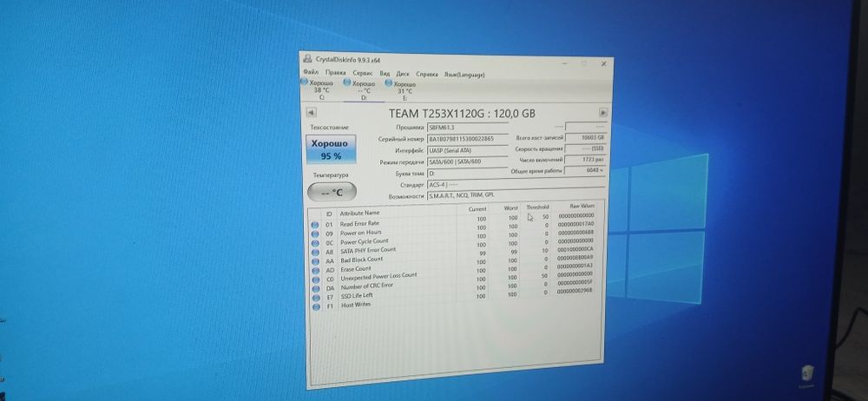Select the Read Error Rate attribute row
This screenshot has height=401, width=868.
tap(453, 220)
